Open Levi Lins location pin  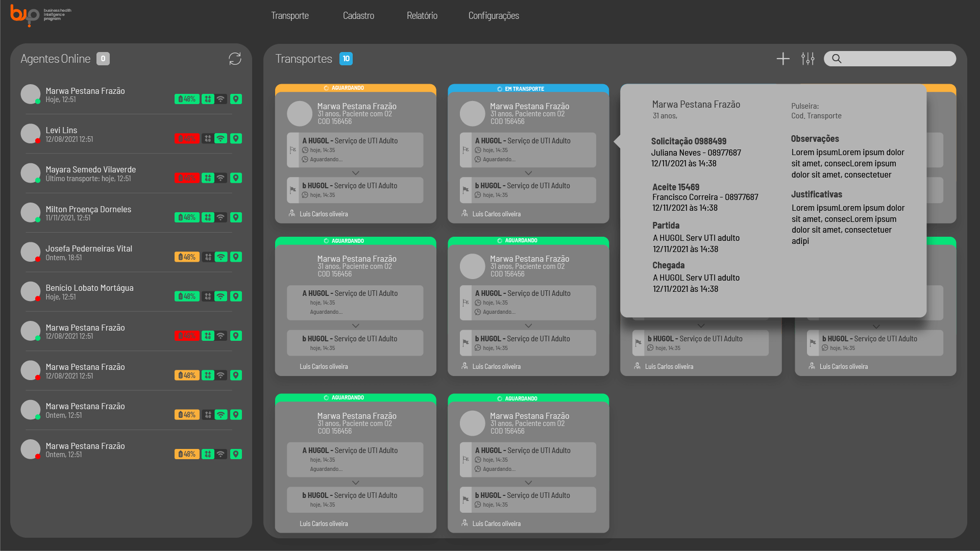[x=236, y=138]
